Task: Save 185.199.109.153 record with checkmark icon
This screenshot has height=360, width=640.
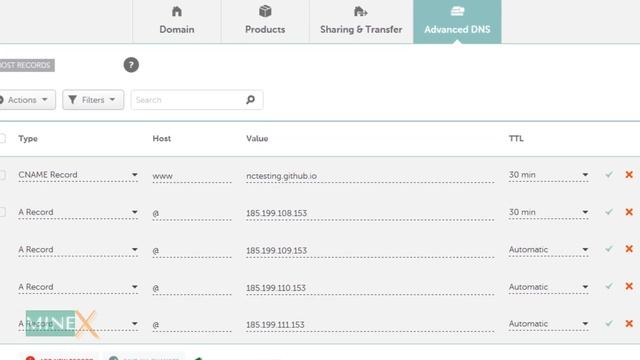Action: click(x=609, y=249)
